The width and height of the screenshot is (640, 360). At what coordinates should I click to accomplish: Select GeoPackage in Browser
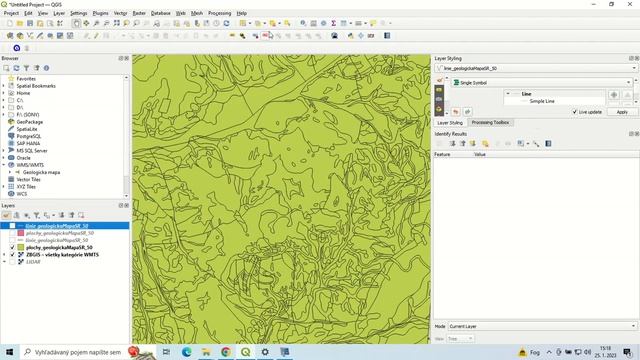(x=29, y=122)
